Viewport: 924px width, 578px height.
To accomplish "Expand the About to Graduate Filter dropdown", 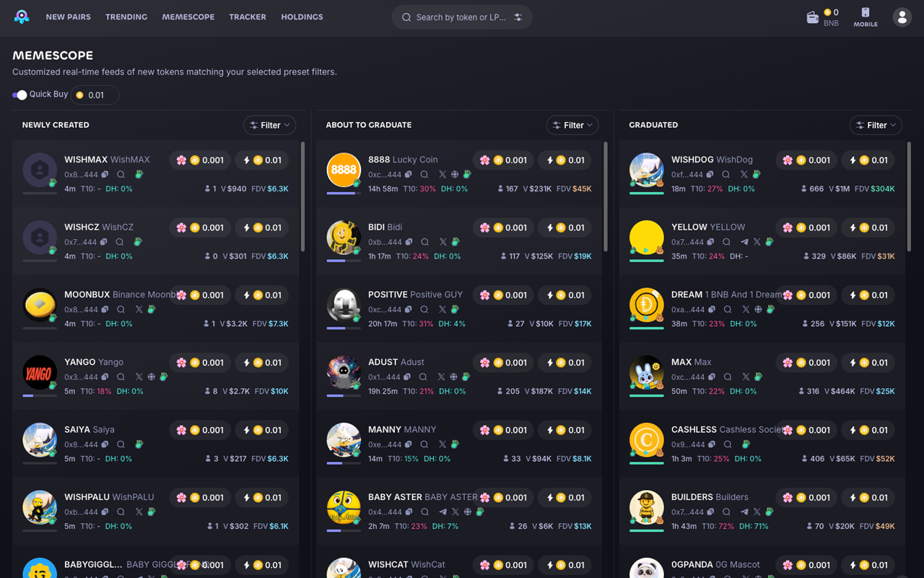I will click(x=572, y=125).
